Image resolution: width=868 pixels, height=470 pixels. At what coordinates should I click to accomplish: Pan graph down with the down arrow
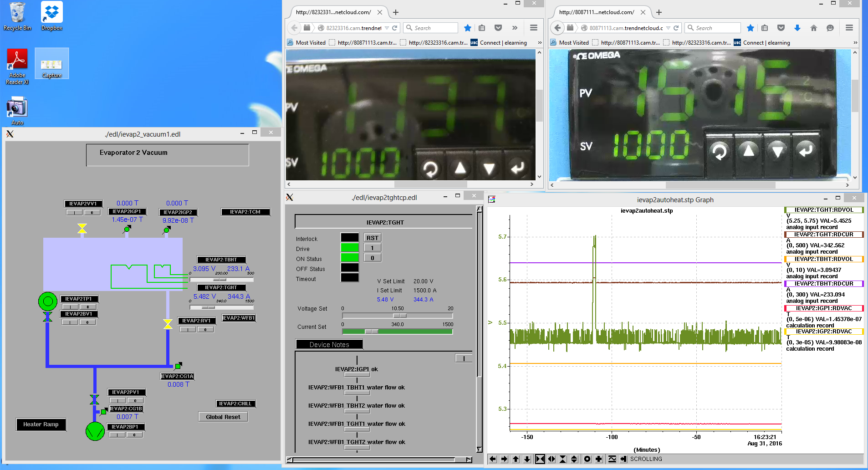[x=527, y=459]
